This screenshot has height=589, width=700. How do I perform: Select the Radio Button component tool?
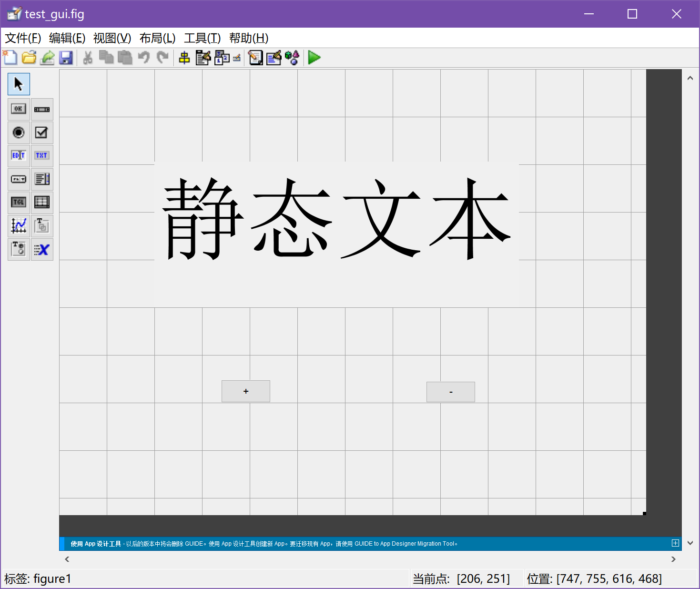[x=19, y=132]
